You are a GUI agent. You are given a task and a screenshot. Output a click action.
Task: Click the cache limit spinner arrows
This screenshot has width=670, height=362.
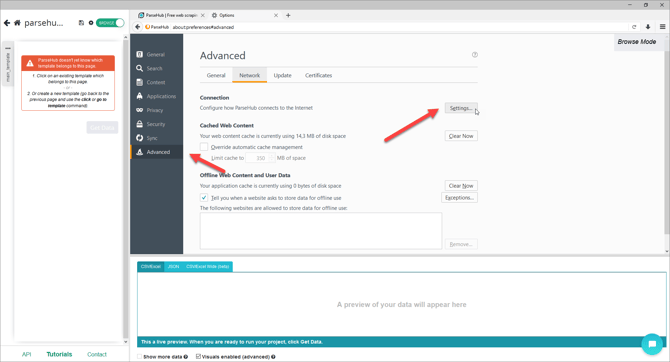271,158
